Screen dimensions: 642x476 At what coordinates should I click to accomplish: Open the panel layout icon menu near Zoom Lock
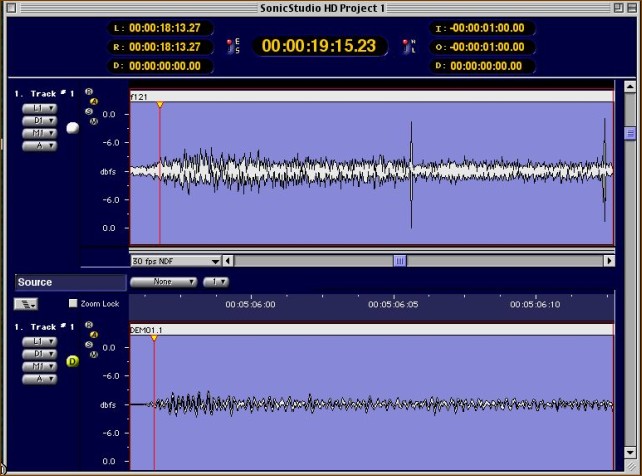click(x=26, y=304)
